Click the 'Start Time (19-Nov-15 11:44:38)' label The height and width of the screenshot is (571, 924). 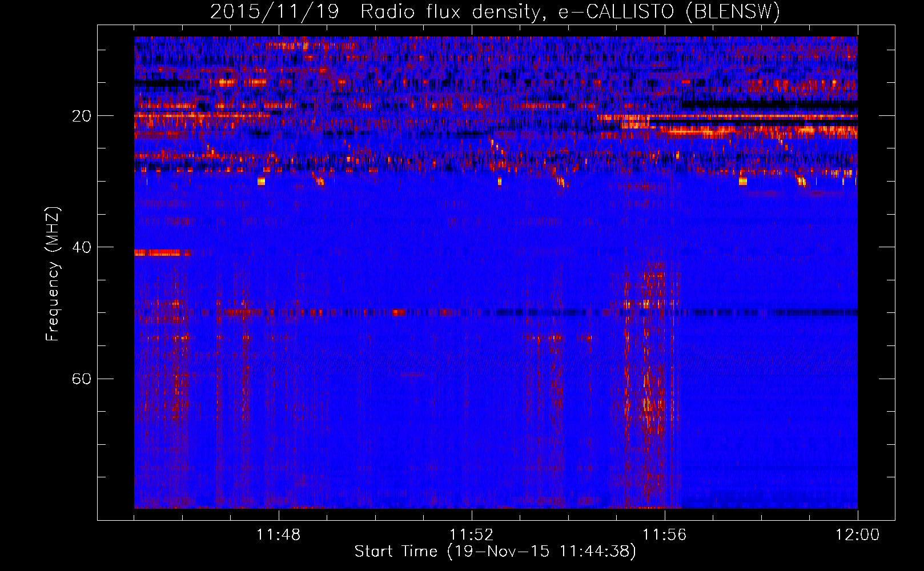(495, 552)
